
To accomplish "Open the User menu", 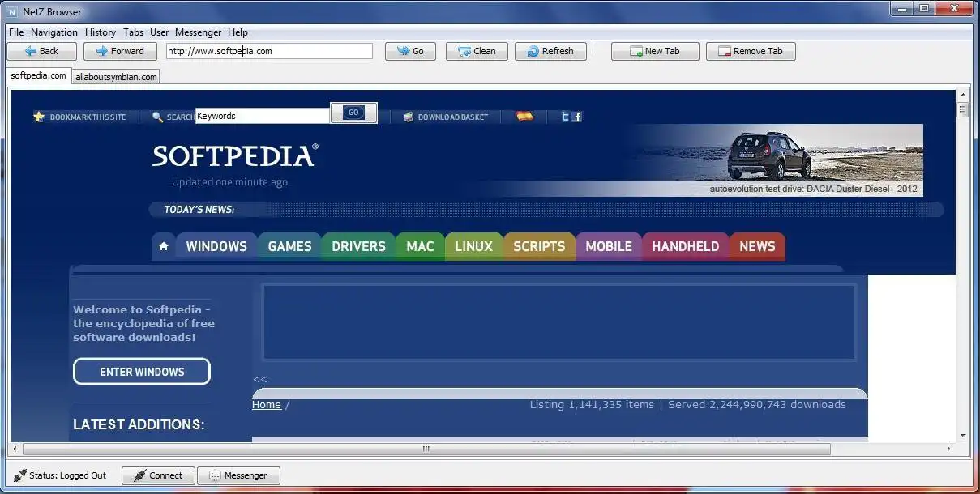I will pyautogui.click(x=160, y=32).
